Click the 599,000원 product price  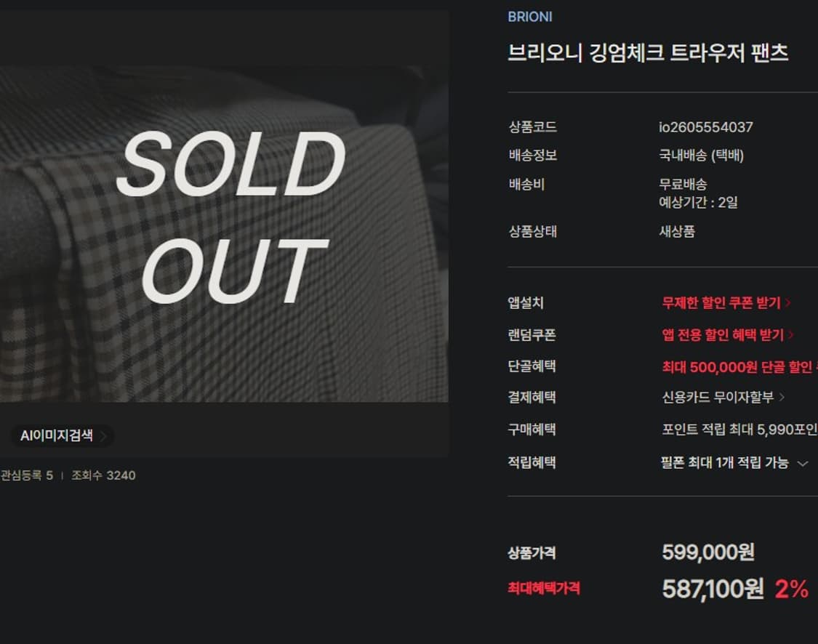pyautogui.click(x=707, y=552)
